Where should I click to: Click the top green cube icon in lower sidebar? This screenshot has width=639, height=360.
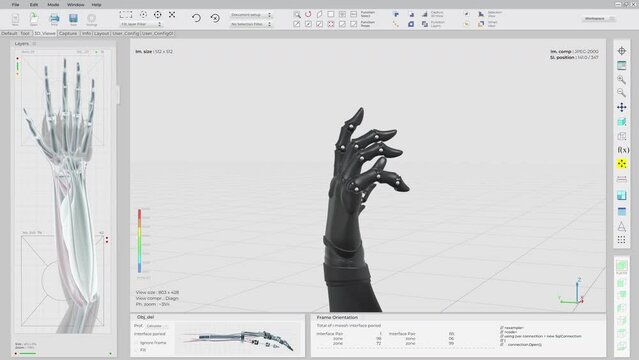tap(621, 266)
